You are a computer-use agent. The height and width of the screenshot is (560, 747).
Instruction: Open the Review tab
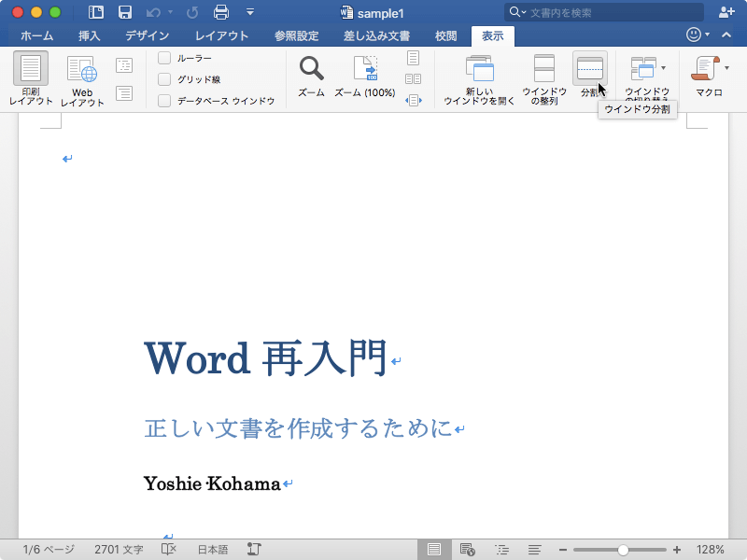click(x=445, y=35)
